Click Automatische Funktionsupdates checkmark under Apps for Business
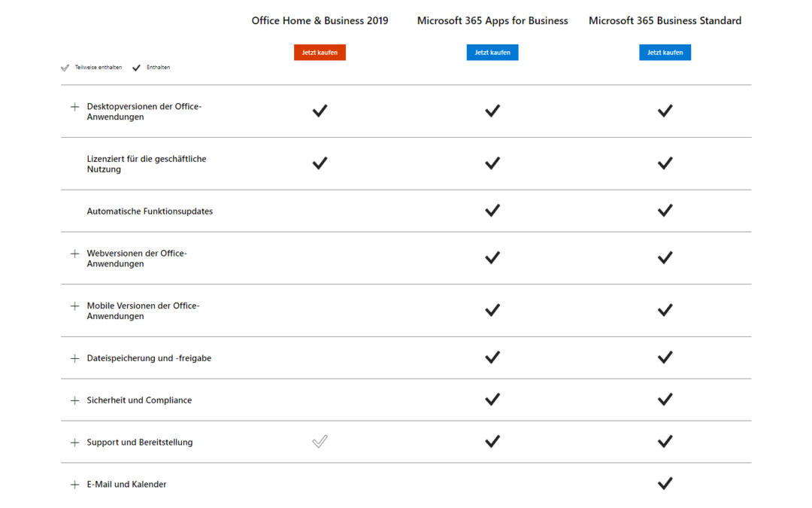 [492, 210]
